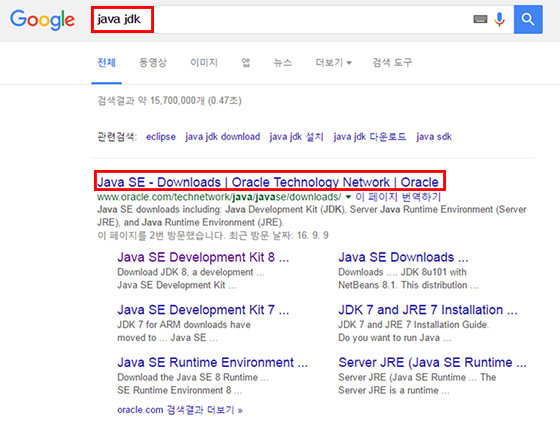This screenshot has width=560, height=431.
Task: Open Java SE Development Kit 8 sitelink
Action: (x=203, y=257)
